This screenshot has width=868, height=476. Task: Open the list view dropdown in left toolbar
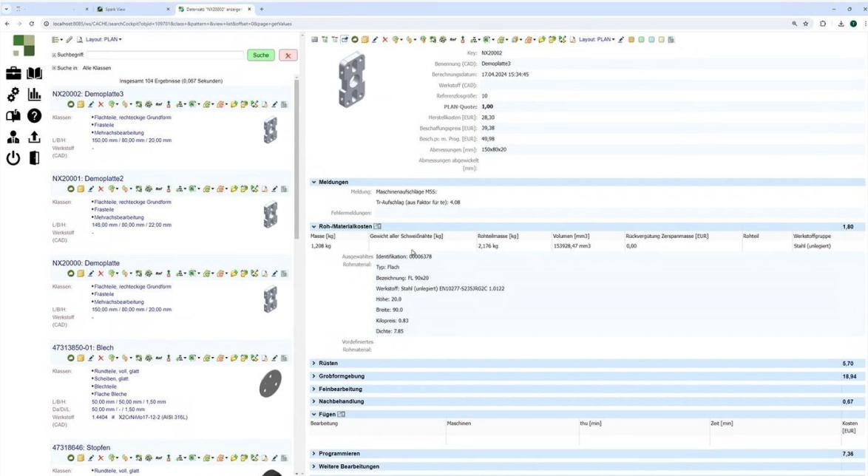pos(57,39)
